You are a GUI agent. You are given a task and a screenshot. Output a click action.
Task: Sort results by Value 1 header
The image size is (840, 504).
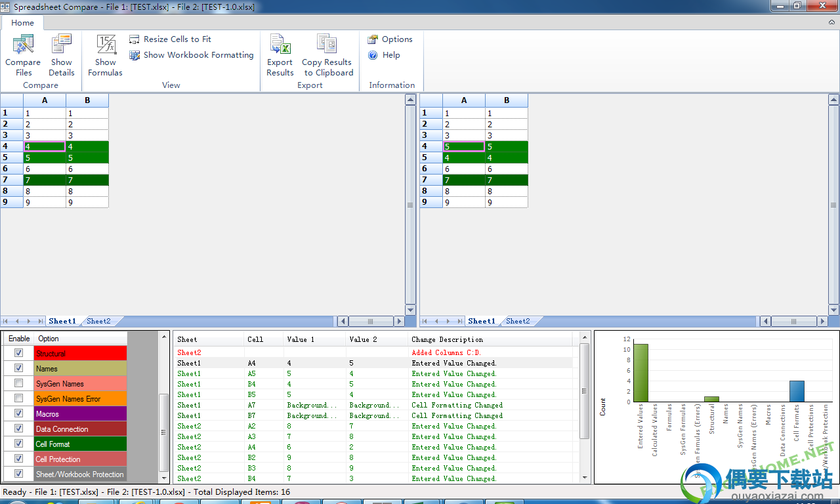(x=314, y=339)
